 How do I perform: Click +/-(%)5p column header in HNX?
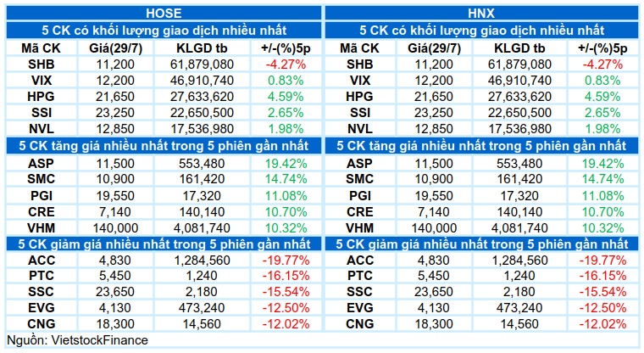(602, 48)
